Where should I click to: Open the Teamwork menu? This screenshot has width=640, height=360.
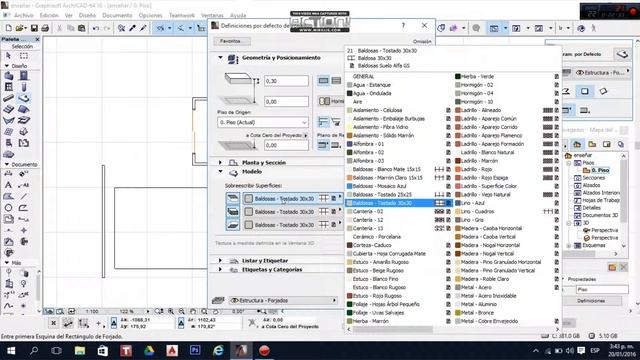(x=182, y=15)
